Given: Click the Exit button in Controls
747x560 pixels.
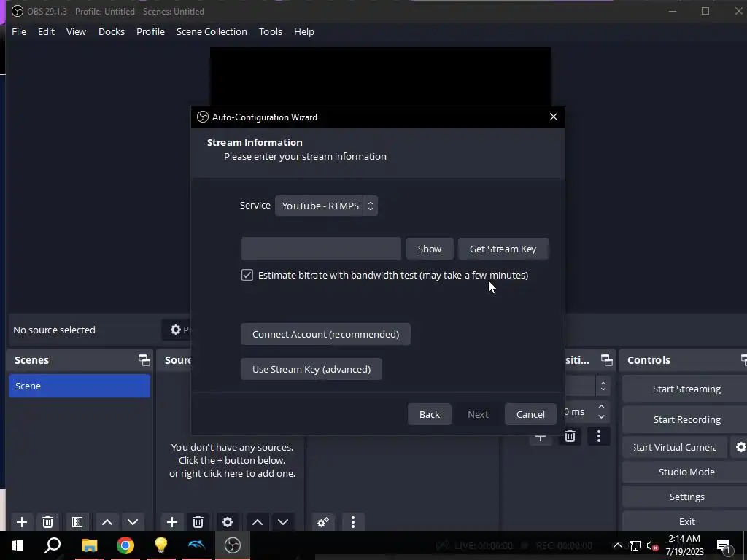Looking at the screenshot, I should (x=686, y=521).
